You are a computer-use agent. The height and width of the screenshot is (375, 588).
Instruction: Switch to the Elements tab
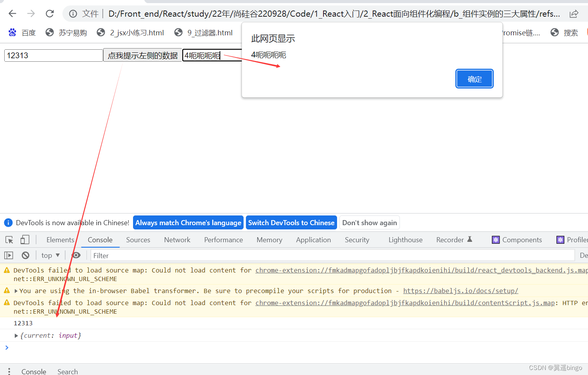pyautogui.click(x=60, y=240)
